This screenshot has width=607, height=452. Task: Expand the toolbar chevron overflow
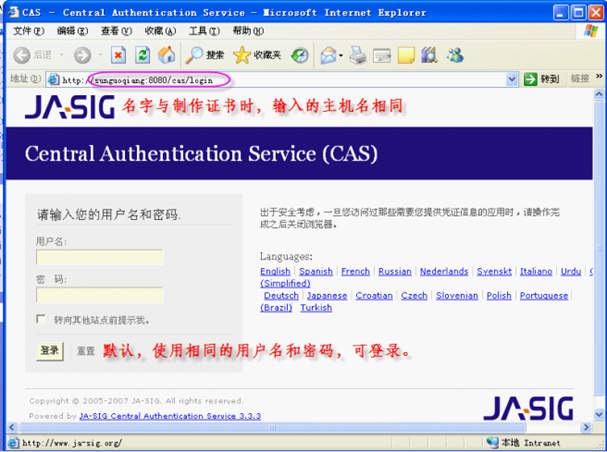[599, 76]
